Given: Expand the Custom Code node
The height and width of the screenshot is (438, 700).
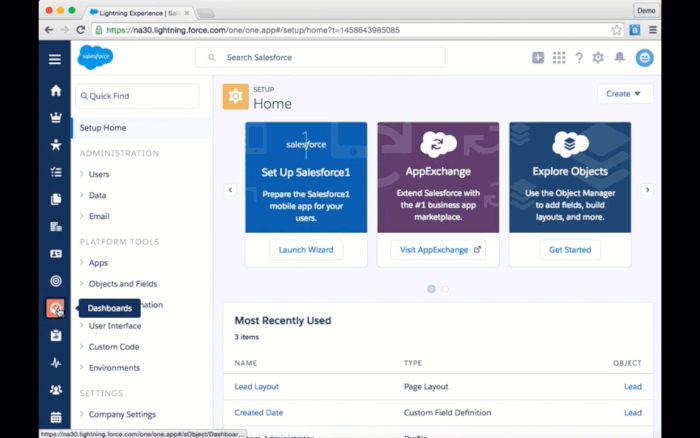Looking at the screenshot, I should pos(82,346).
